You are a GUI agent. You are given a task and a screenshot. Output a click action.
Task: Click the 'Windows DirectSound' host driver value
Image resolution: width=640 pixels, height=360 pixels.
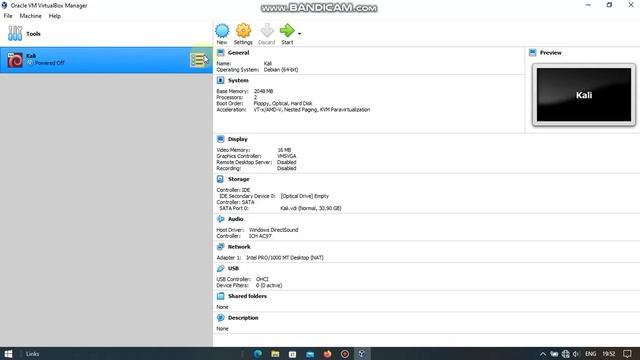(273, 230)
